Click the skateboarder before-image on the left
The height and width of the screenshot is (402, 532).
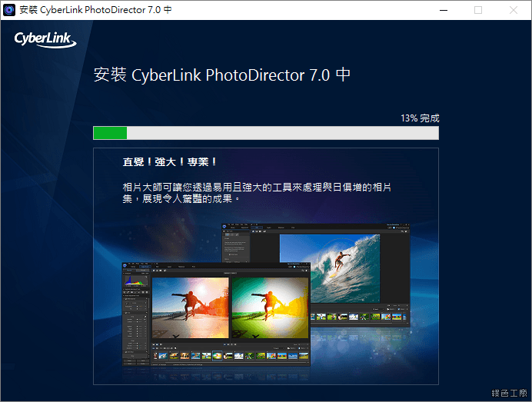(x=191, y=307)
